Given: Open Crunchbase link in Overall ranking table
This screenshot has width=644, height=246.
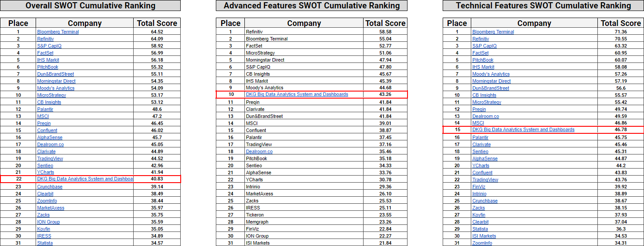Looking at the screenshot, I should pyautogui.click(x=50, y=187).
